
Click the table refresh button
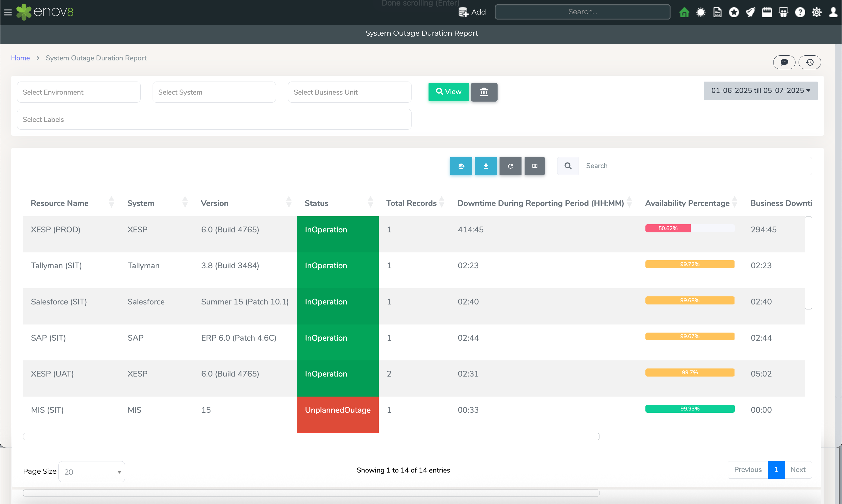510,166
